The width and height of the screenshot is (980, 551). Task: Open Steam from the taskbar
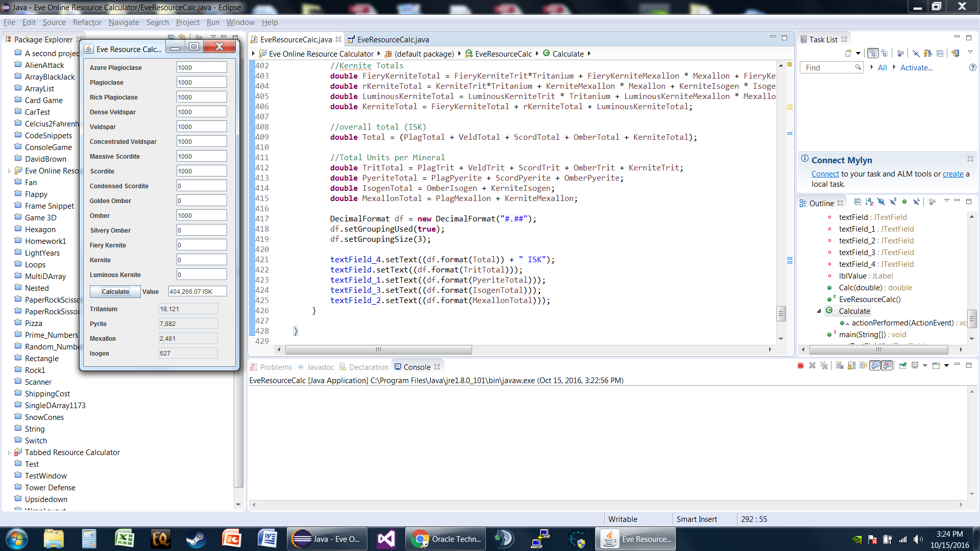(195, 539)
